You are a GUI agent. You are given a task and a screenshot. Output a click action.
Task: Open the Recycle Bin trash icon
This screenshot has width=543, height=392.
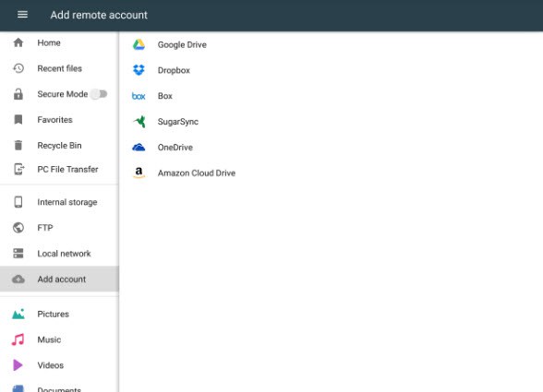click(18, 146)
